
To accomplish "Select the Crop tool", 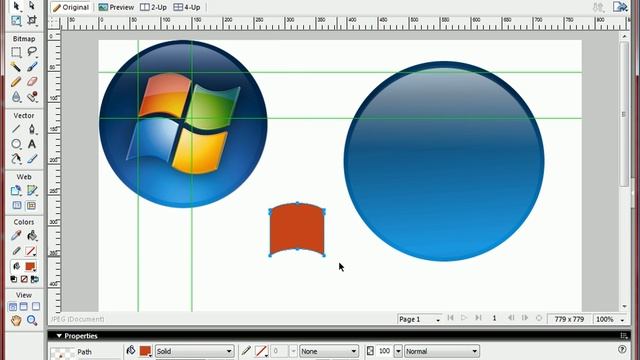I will click(32, 20).
